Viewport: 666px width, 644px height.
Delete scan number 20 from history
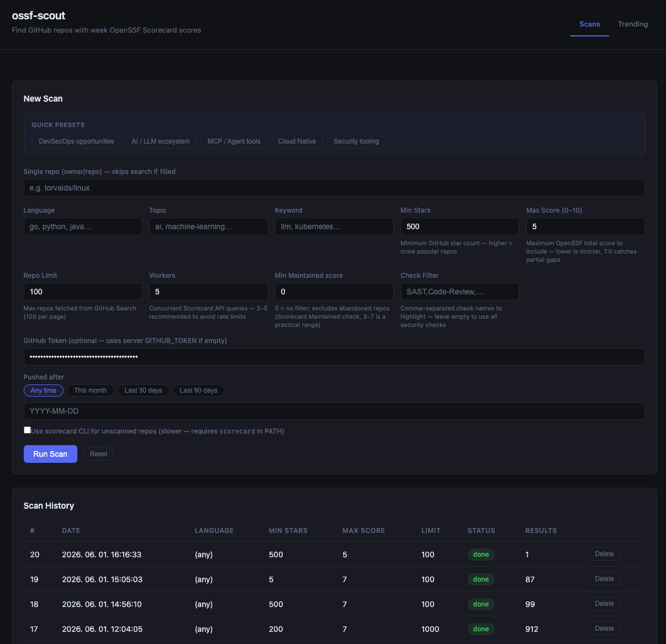pyautogui.click(x=604, y=554)
